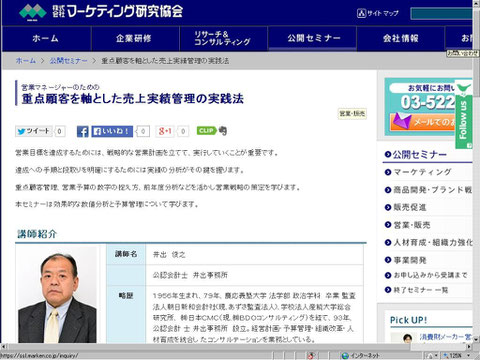Open sidebar 事業開発 category link
Viewport: 480px width, 360px height.
(410, 260)
